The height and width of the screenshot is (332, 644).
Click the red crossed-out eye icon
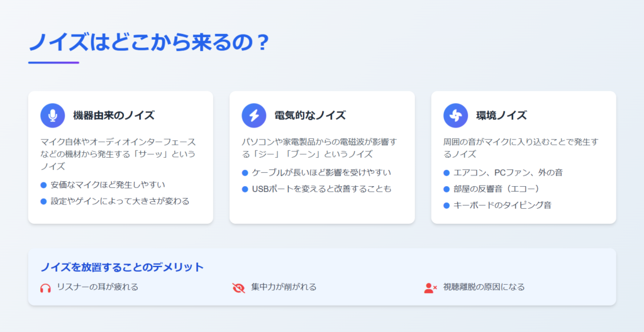pyautogui.click(x=238, y=287)
